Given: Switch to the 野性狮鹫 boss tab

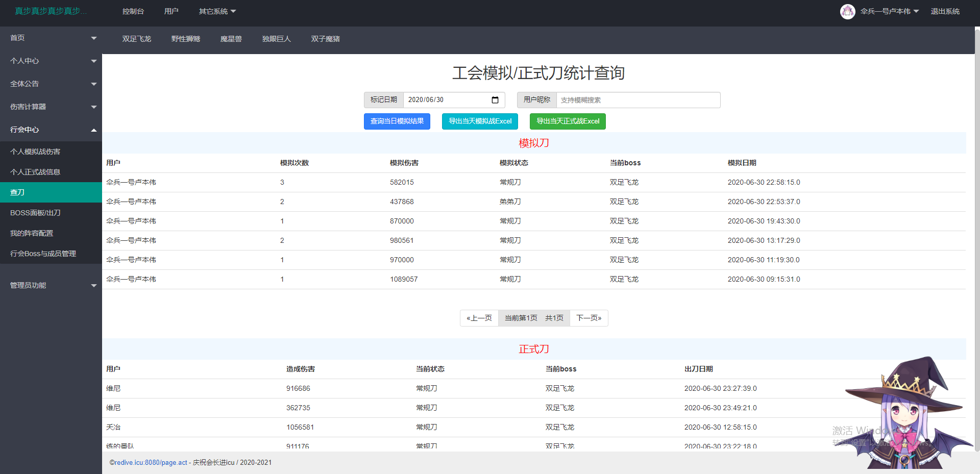Looking at the screenshot, I should (x=186, y=39).
